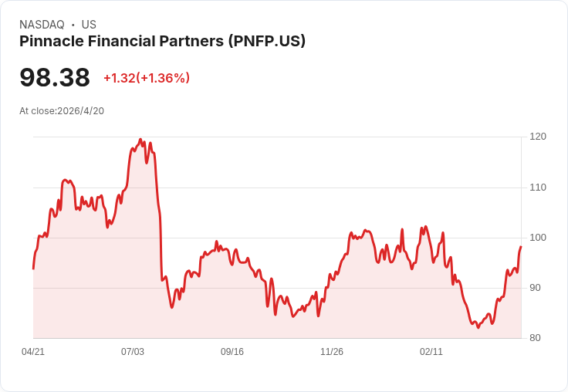Click the latest endpoint of the price line

521,247
